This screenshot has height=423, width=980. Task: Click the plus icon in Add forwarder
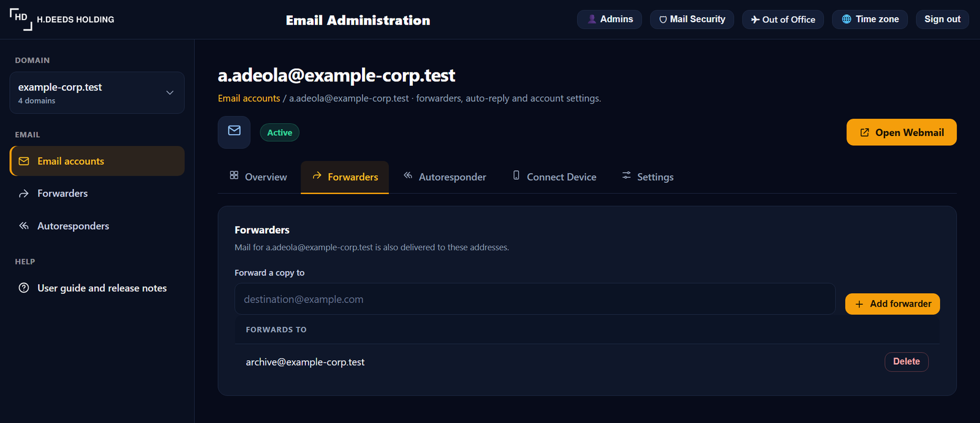point(859,304)
